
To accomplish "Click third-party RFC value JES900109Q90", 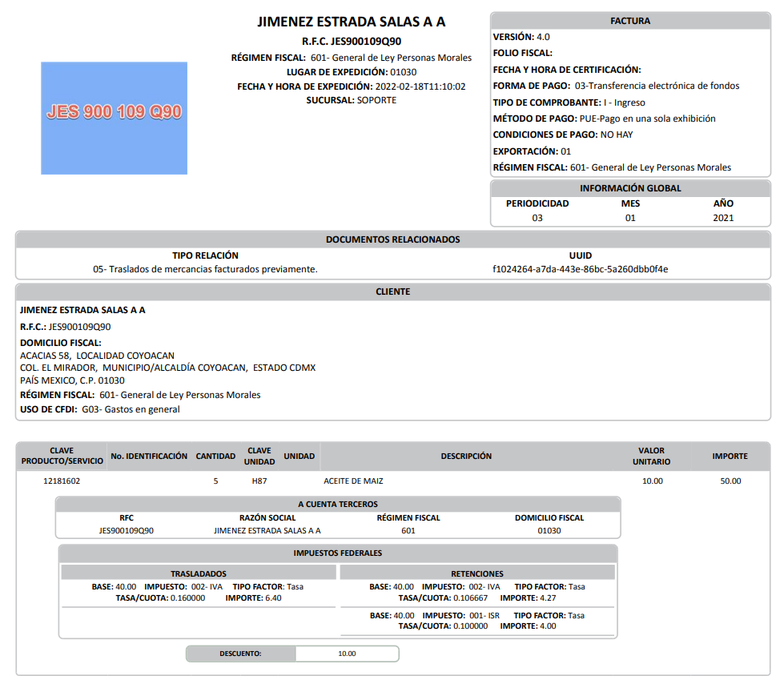I will pyautogui.click(x=126, y=530).
